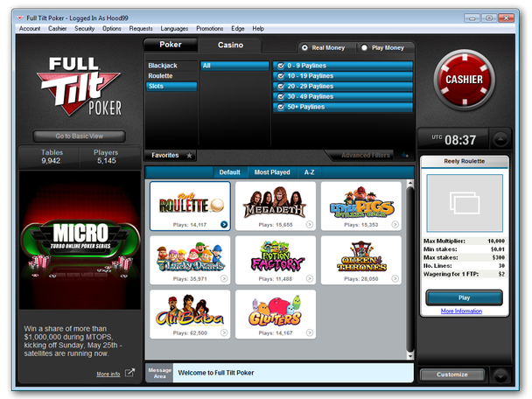This screenshot has height=399, width=532.
Task: Click the Full Tilt title bar icon
Action: pos(20,18)
